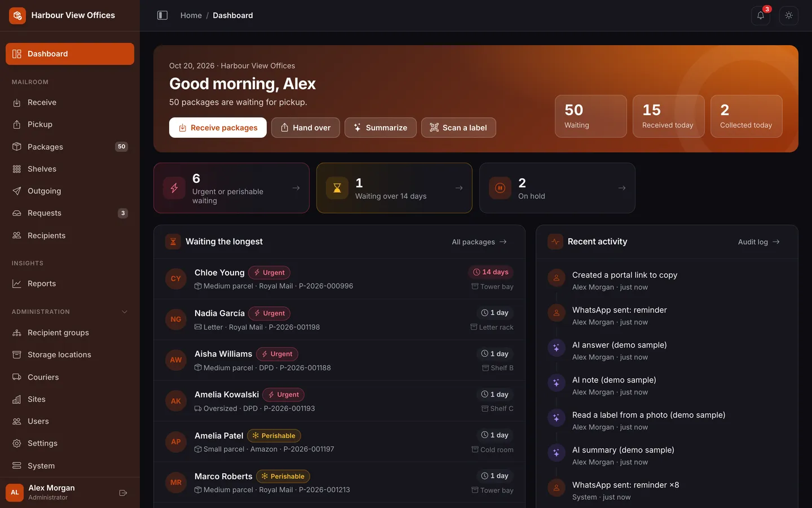Go to Receive in the Mailroom menu

click(70, 102)
